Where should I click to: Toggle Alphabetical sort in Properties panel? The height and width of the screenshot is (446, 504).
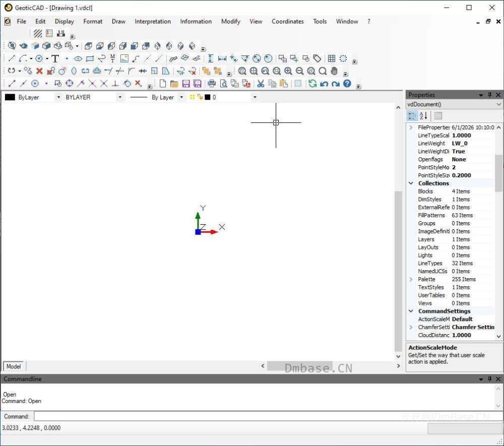tap(423, 116)
